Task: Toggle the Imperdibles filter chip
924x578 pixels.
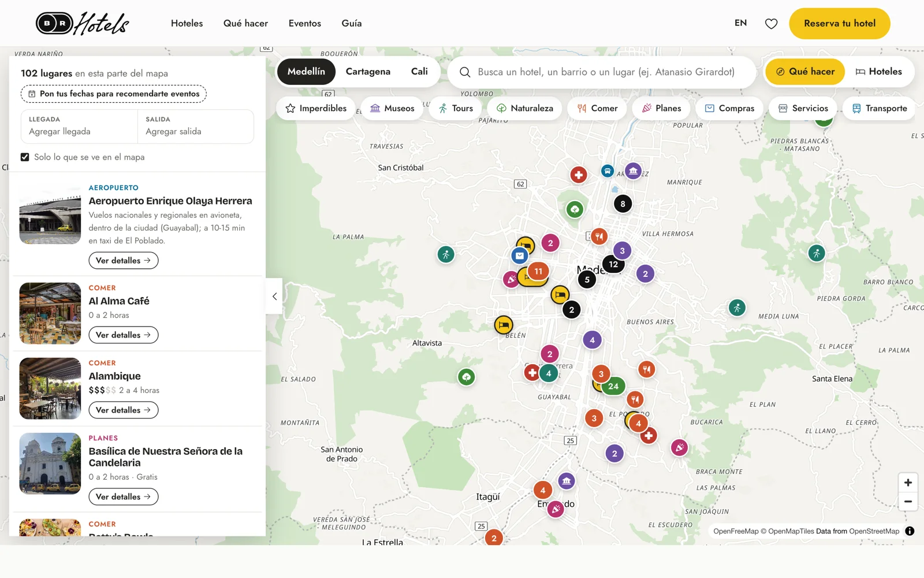Action: [316, 108]
